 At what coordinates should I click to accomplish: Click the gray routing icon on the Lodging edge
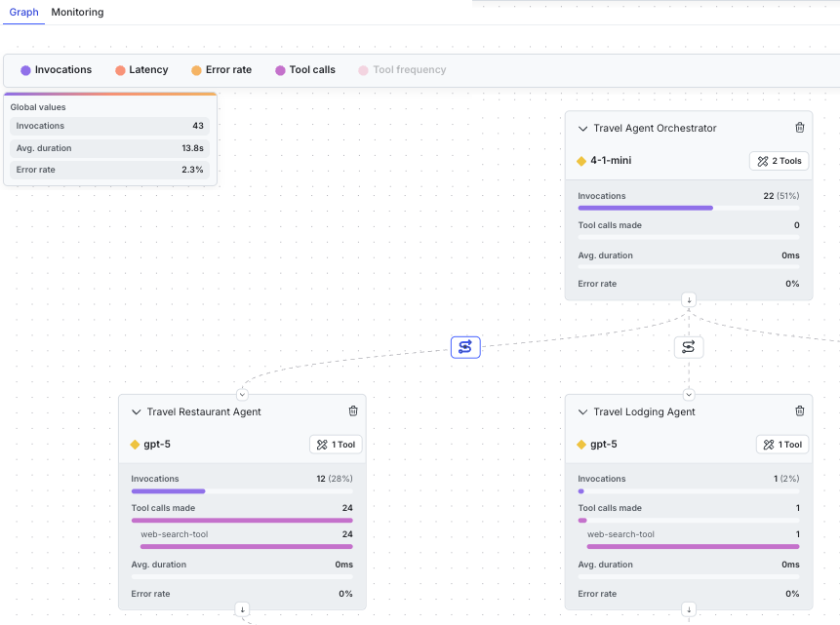tap(689, 347)
